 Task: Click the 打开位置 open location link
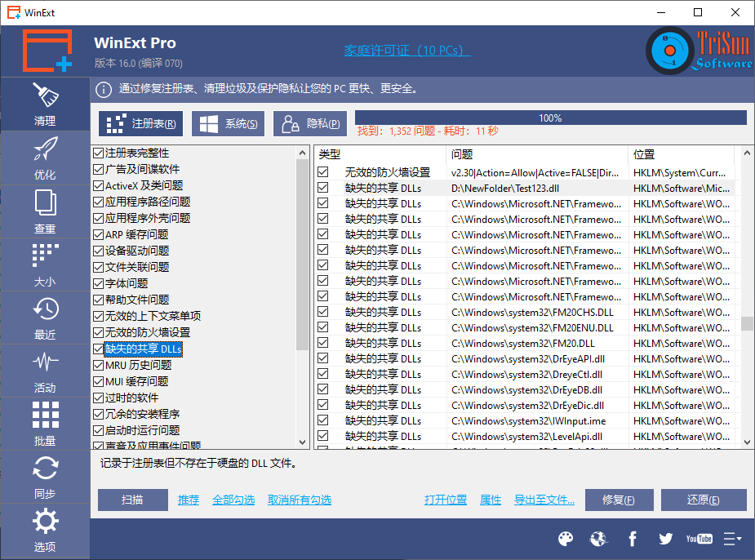click(446, 500)
